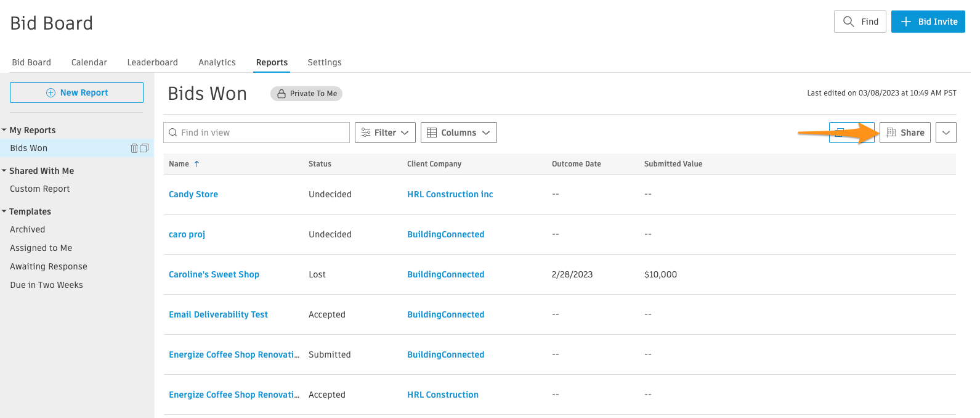Click the Status column header
The image size is (980, 418).
pos(320,164)
